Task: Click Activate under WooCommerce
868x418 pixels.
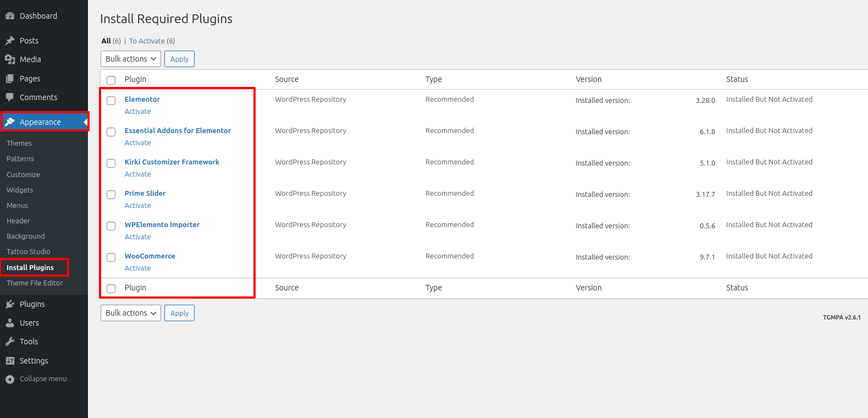Action: tap(138, 268)
